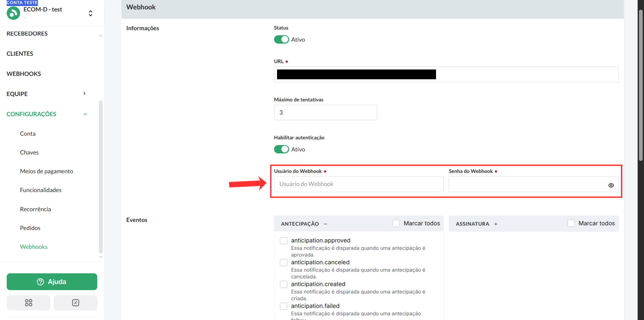Open the account switcher up-down arrows
This screenshot has height=320, width=644.
point(90,13)
